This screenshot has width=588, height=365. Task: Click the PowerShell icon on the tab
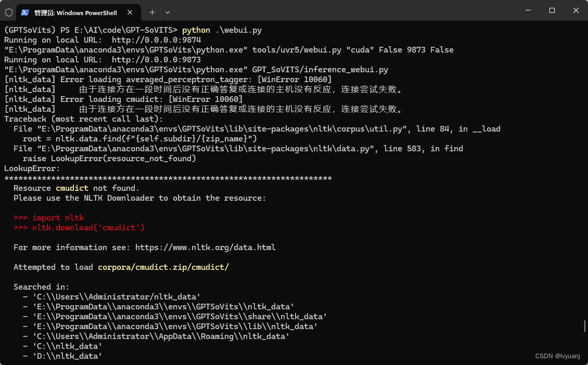pyautogui.click(x=25, y=12)
